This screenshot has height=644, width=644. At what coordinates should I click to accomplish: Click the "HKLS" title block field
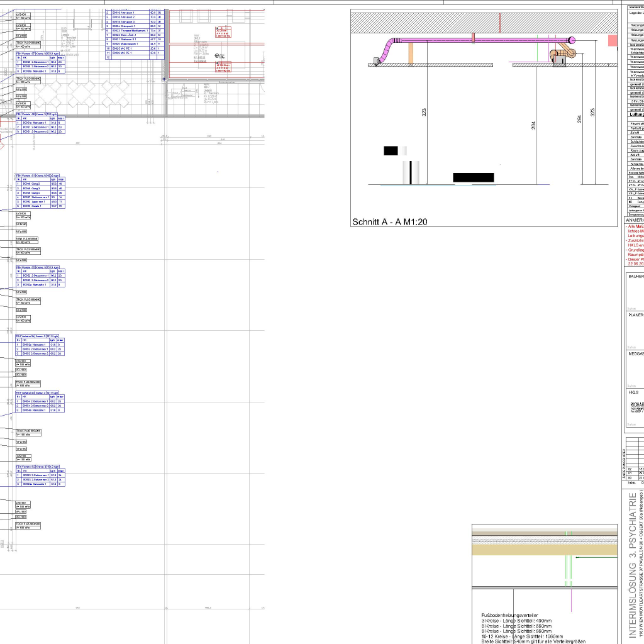(x=633, y=392)
